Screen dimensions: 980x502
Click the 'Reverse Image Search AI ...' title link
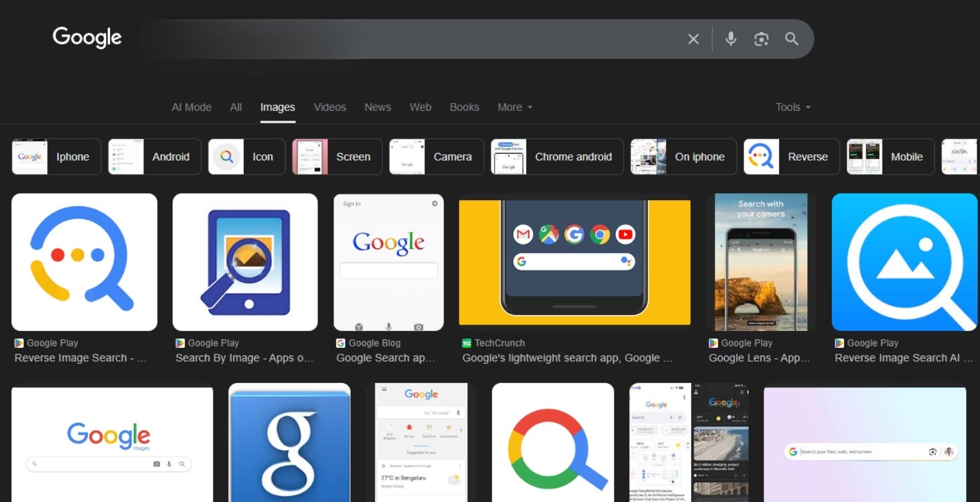(x=904, y=358)
